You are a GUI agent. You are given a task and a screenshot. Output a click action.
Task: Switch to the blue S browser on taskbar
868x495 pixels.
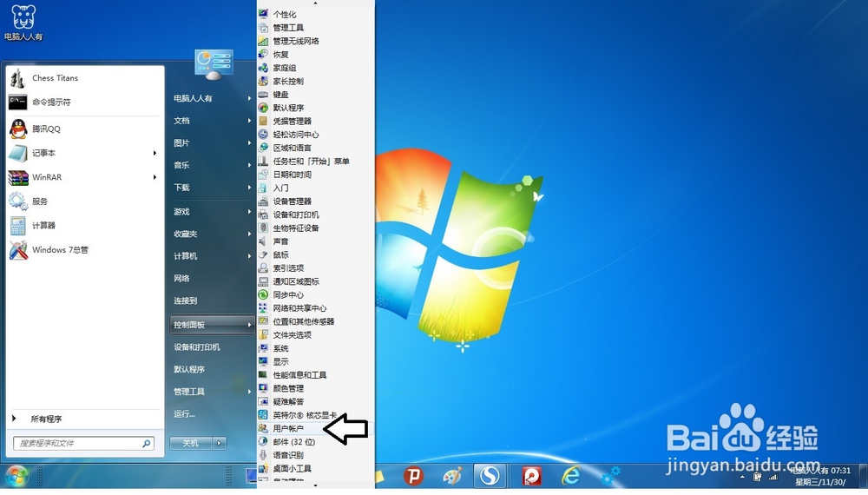click(490, 476)
